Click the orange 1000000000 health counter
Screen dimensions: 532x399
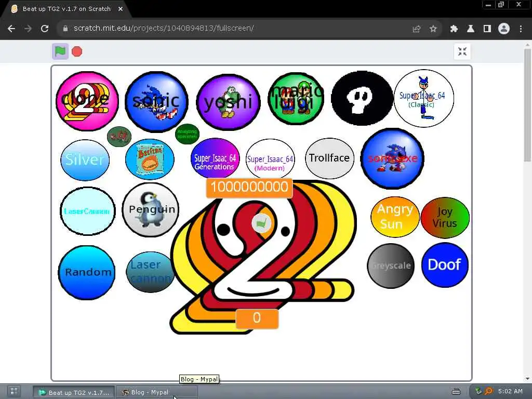point(249,187)
